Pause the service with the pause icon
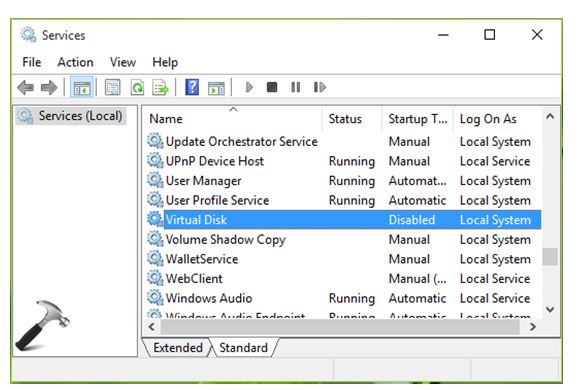This screenshot has height=390, width=588. tap(296, 87)
